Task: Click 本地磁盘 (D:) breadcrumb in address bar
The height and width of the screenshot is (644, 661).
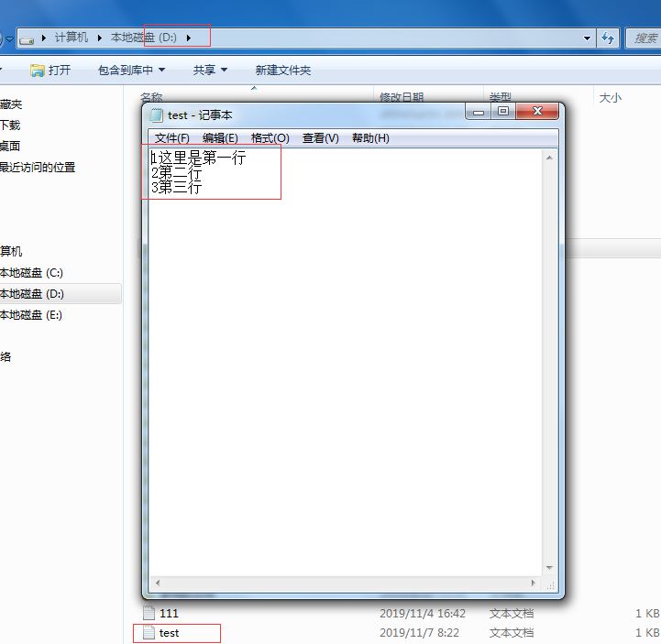Action: click(143, 38)
